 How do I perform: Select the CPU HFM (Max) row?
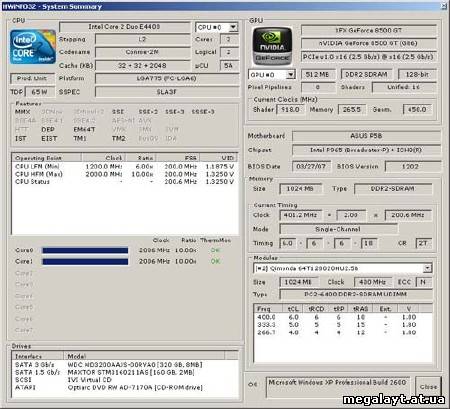pos(125,174)
